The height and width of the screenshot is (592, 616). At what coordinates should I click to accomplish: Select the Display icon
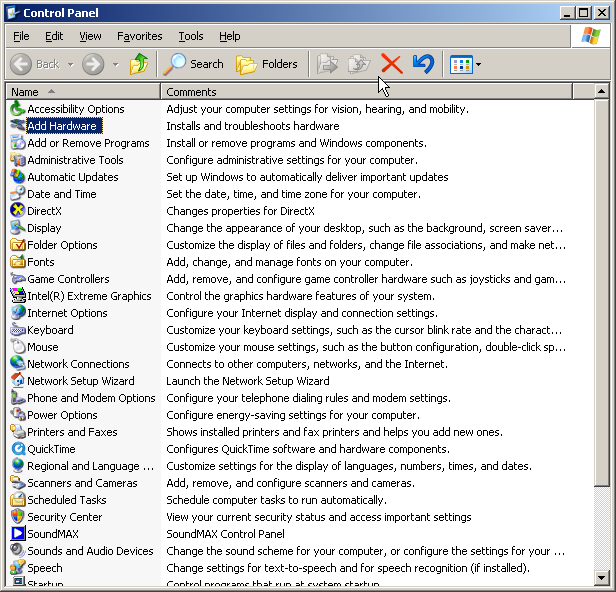click(17, 227)
